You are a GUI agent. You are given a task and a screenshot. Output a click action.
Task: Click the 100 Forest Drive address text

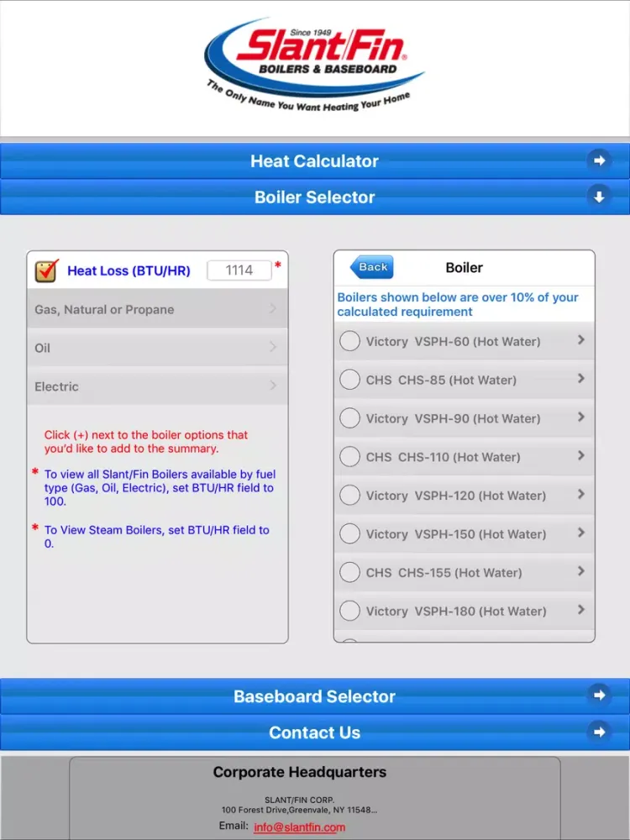(x=300, y=810)
